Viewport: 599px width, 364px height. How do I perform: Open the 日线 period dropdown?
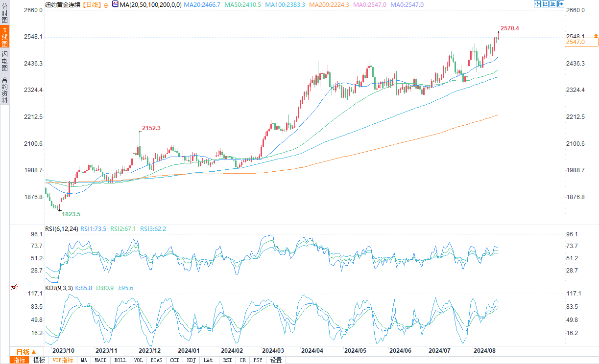point(26,352)
